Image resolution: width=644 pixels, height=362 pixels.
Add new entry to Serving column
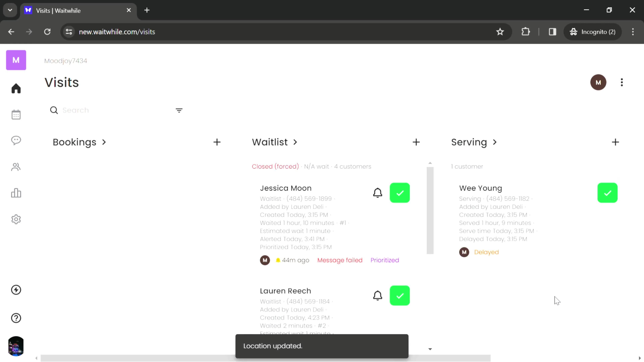tap(616, 142)
